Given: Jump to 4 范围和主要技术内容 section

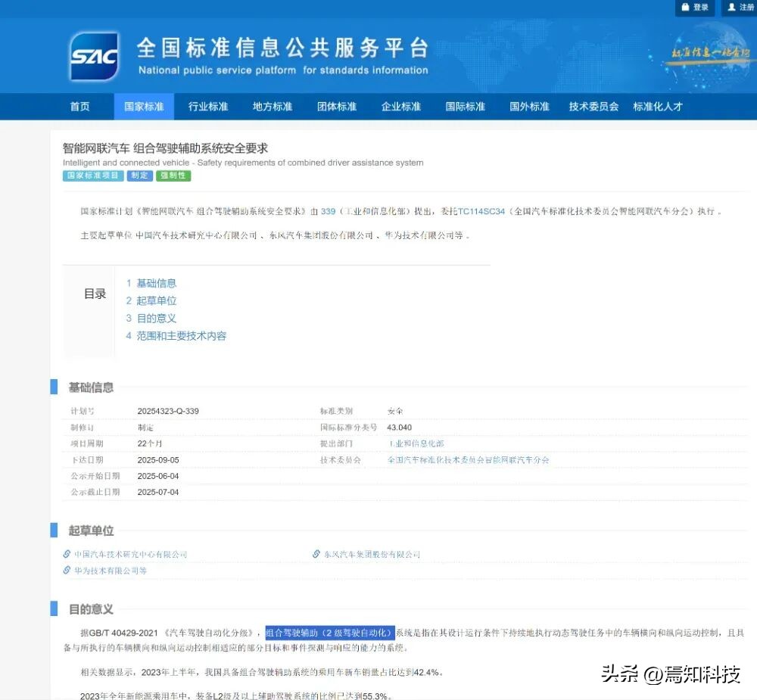Looking at the screenshot, I should click(x=176, y=336).
